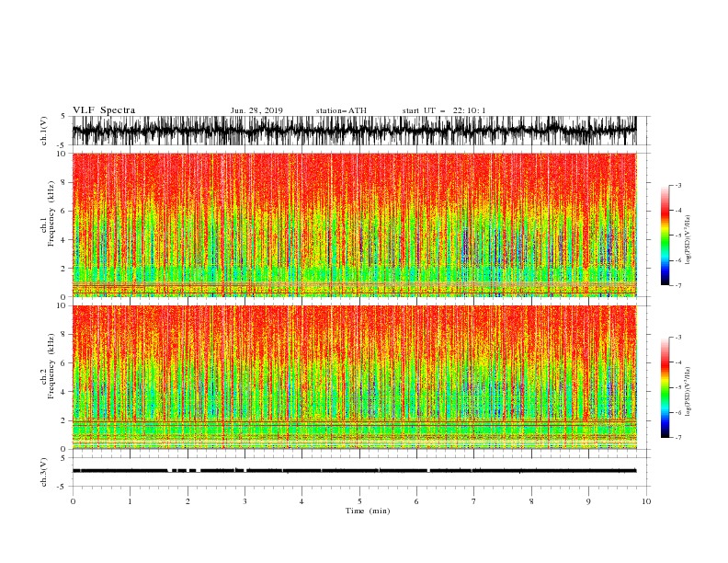Click inside the ch.1 frequency spectrogram

354,224
